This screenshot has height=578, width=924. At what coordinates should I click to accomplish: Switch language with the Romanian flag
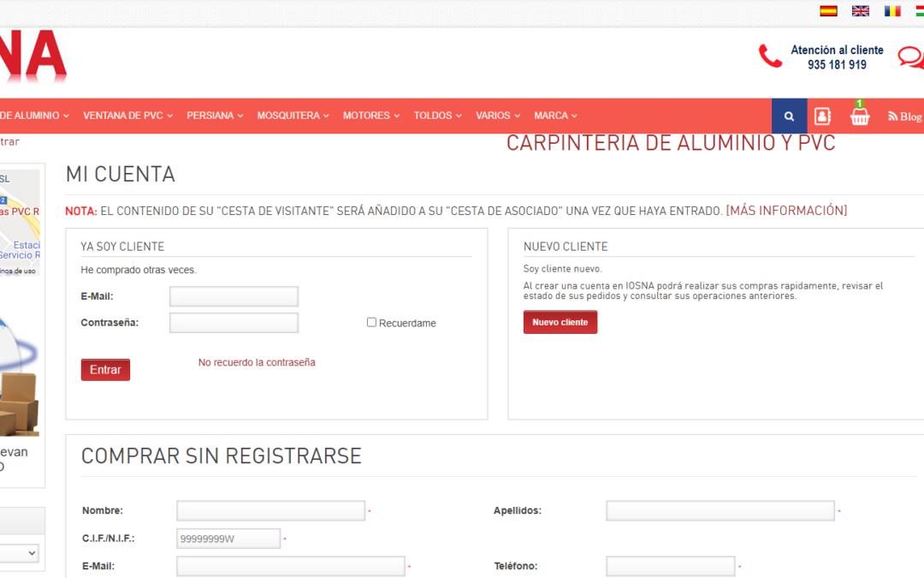pyautogui.click(x=892, y=10)
